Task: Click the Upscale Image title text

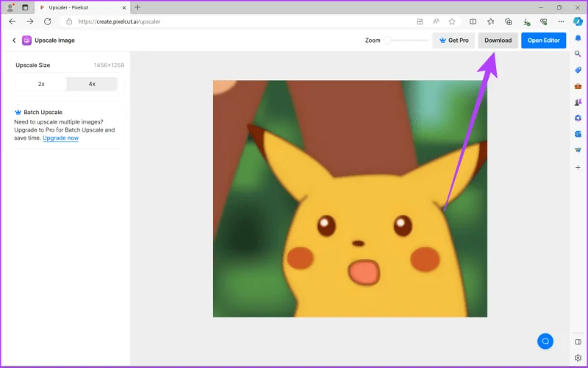Action: tap(54, 40)
